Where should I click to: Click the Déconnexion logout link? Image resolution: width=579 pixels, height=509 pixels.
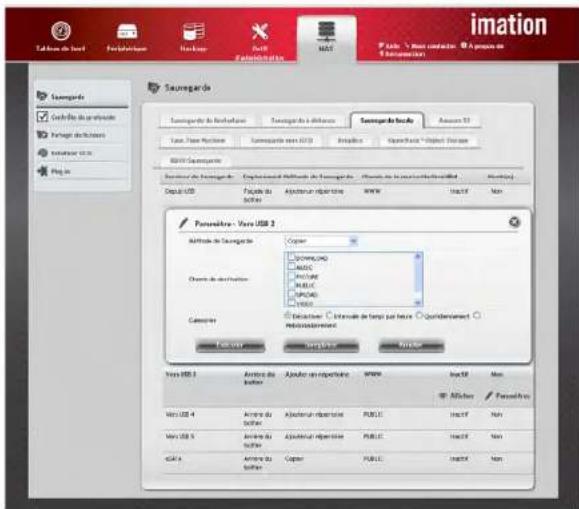[402, 54]
